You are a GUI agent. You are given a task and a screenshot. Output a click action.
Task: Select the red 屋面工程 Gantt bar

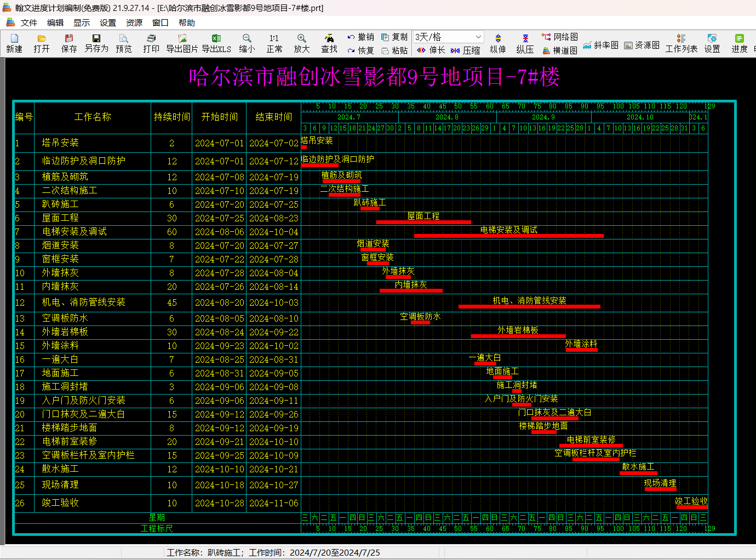click(423, 222)
